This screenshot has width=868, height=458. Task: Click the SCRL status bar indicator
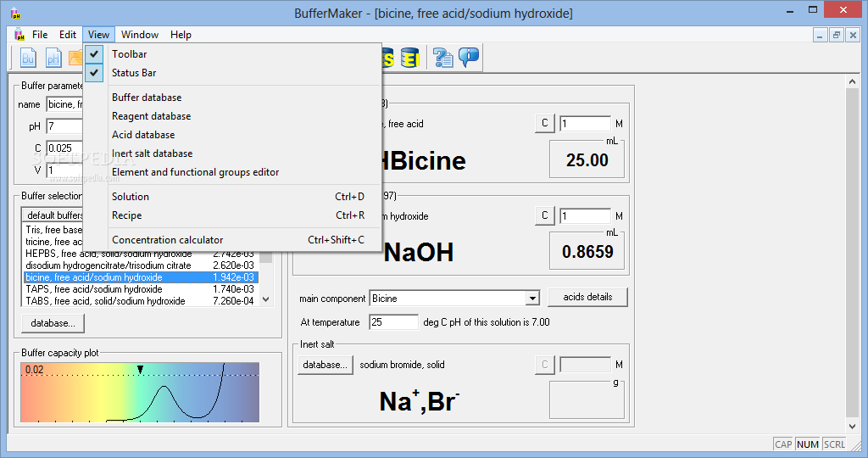tap(834, 444)
